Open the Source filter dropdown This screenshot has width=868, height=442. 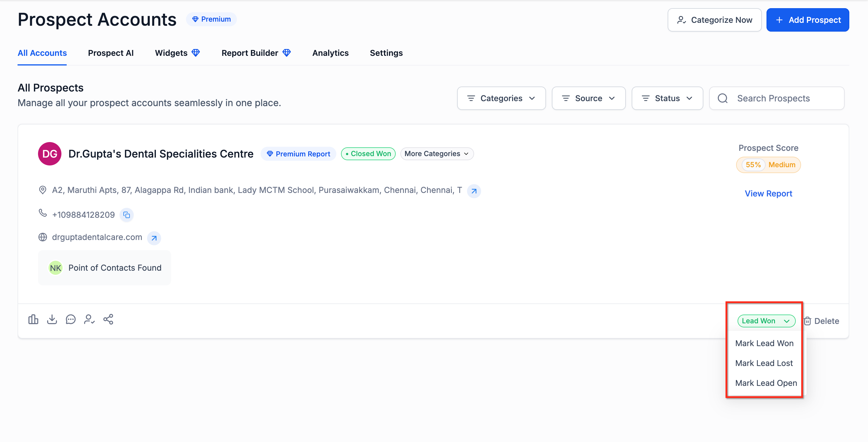click(x=588, y=99)
